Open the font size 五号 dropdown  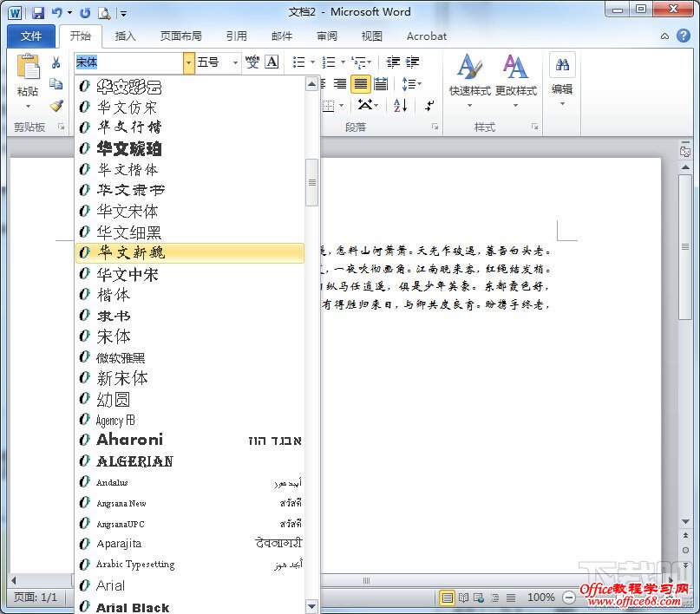tap(235, 62)
